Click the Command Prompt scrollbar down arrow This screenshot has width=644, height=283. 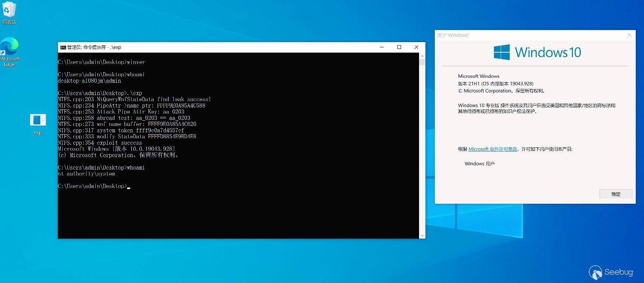(422, 235)
